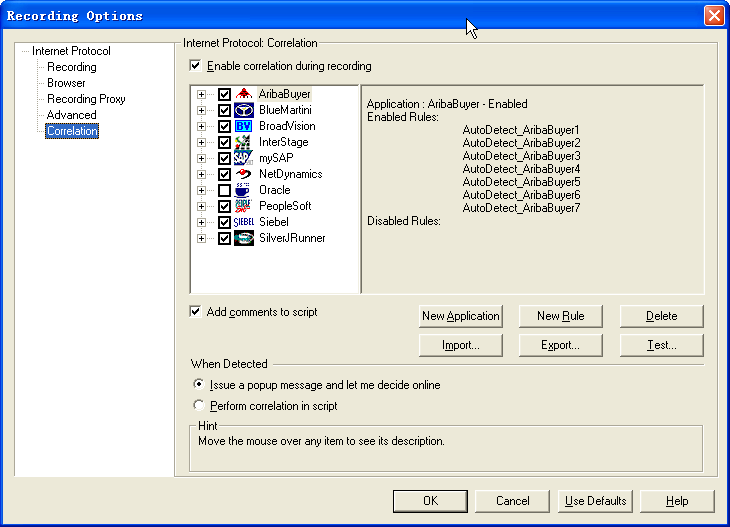This screenshot has width=730, height=527.
Task: Uncheck the SilverJRunner checkbox
Action: click(x=224, y=238)
